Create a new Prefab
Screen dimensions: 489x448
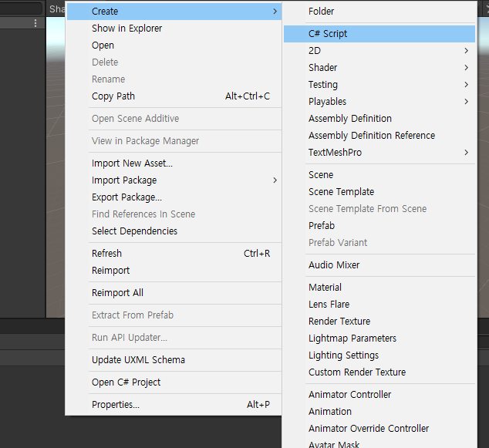tap(379, 226)
